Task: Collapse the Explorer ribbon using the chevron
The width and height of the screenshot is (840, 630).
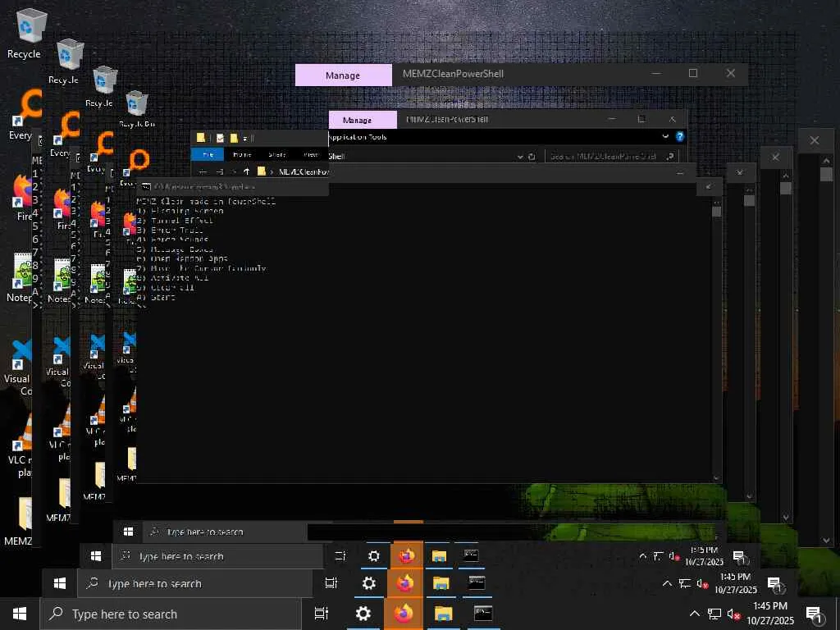Action: pyautogui.click(x=665, y=136)
